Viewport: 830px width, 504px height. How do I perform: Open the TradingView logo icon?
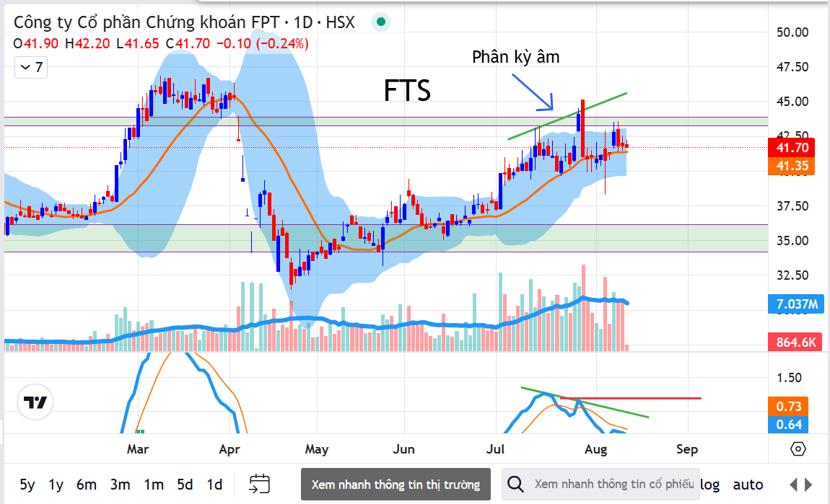[35, 402]
